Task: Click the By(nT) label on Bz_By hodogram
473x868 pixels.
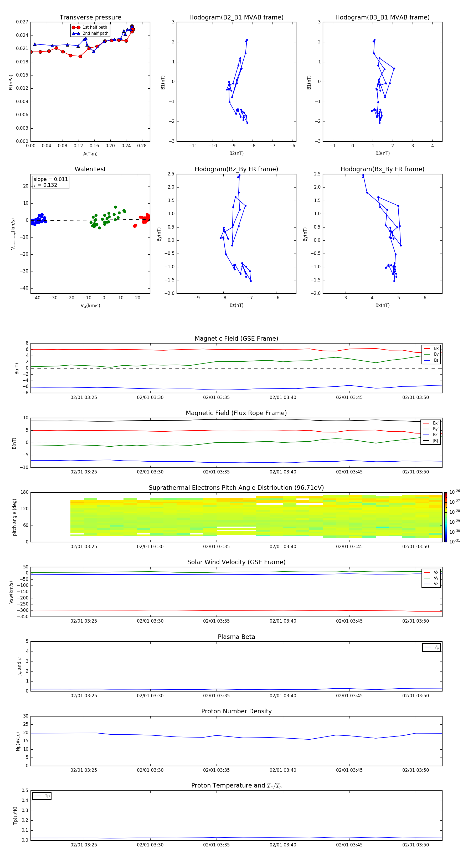Action: [x=159, y=234]
